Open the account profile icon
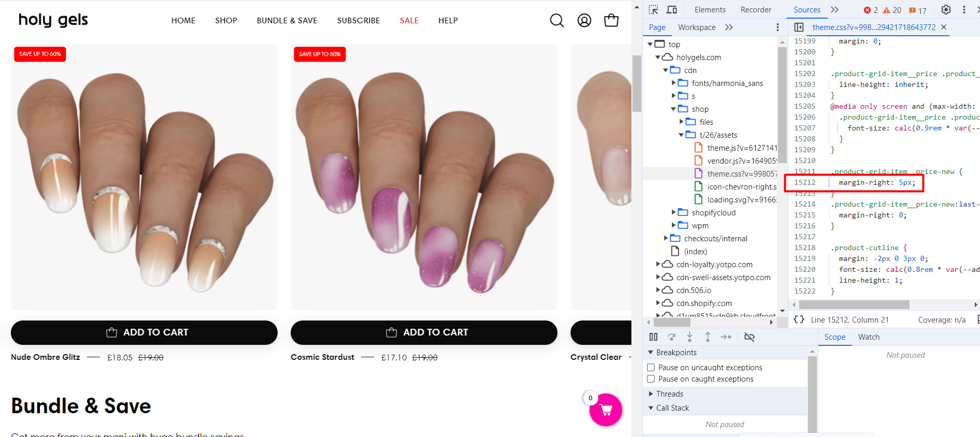Image resolution: width=980 pixels, height=437 pixels. pos(584,21)
